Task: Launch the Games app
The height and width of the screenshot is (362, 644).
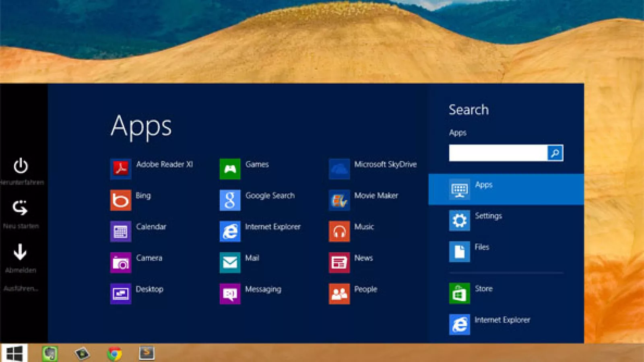Action: point(230,169)
